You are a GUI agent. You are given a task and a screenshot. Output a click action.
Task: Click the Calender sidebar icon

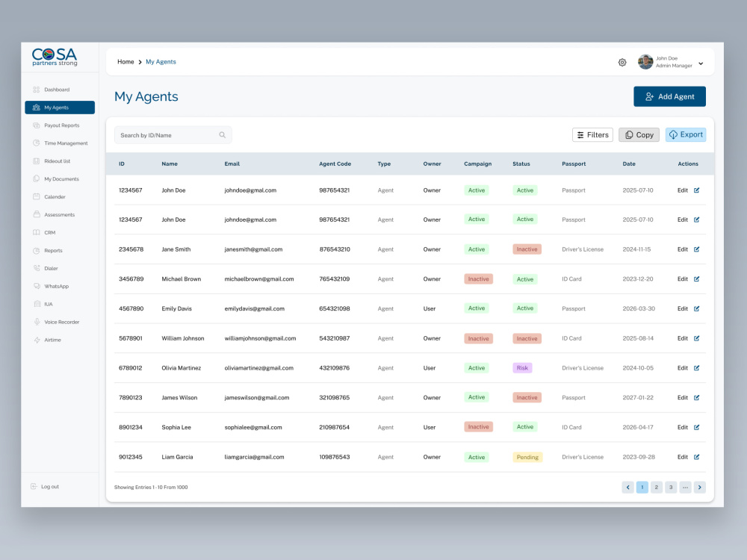point(36,196)
